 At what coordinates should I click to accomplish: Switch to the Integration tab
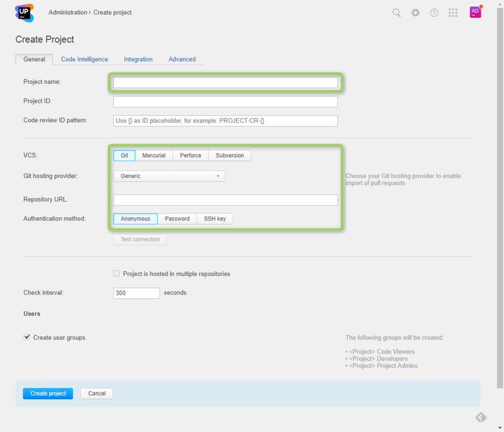pyautogui.click(x=138, y=59)
